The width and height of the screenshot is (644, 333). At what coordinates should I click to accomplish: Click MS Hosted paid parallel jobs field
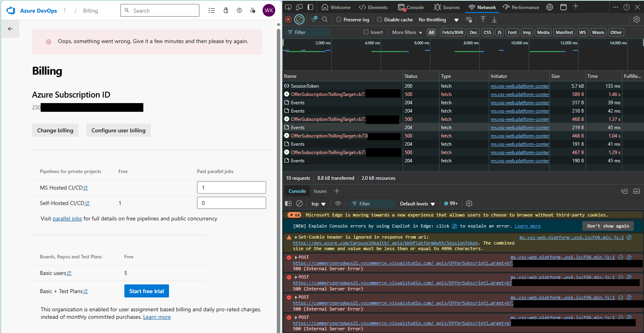click(231, 188)
